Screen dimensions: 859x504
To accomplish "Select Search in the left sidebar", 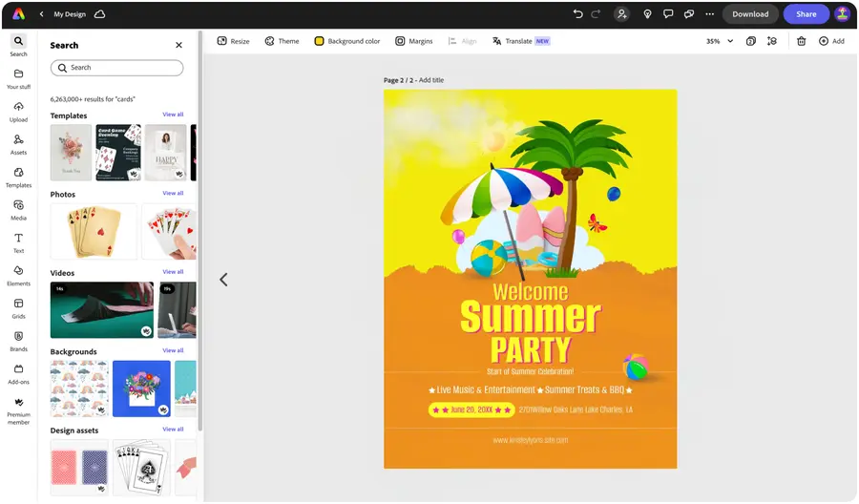I will tap(19, 46).
